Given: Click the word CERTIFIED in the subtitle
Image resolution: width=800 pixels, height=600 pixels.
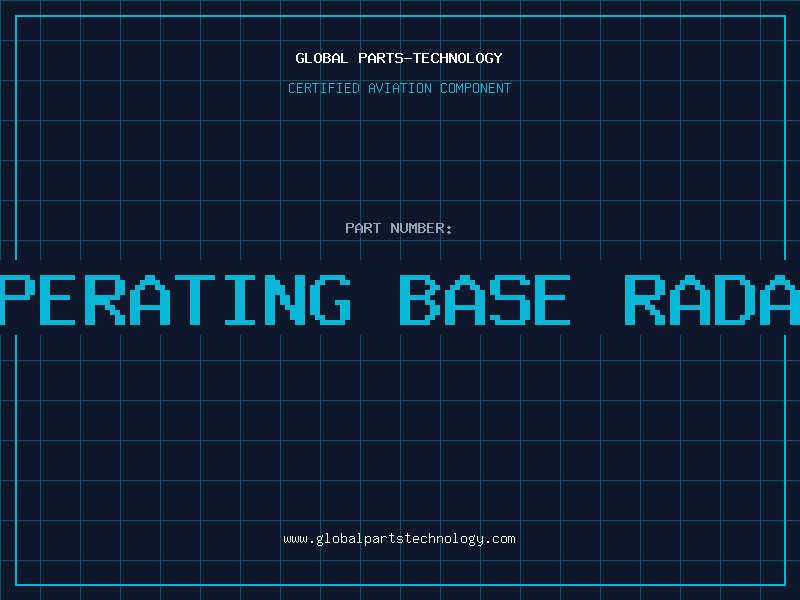Looking at the screenshot, I should click(324, 88).
